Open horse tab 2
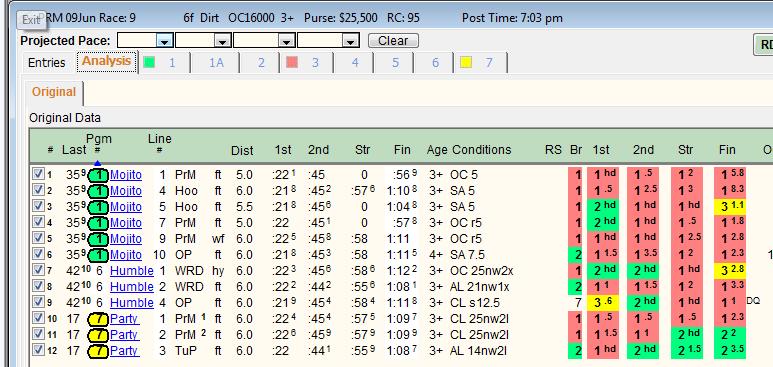 click(261, 63)
